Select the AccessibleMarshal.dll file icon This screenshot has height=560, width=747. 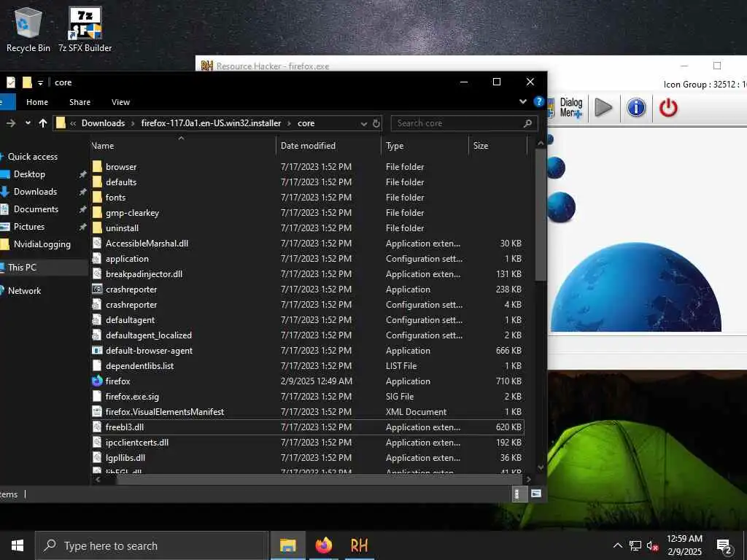(x=97, y=244)
